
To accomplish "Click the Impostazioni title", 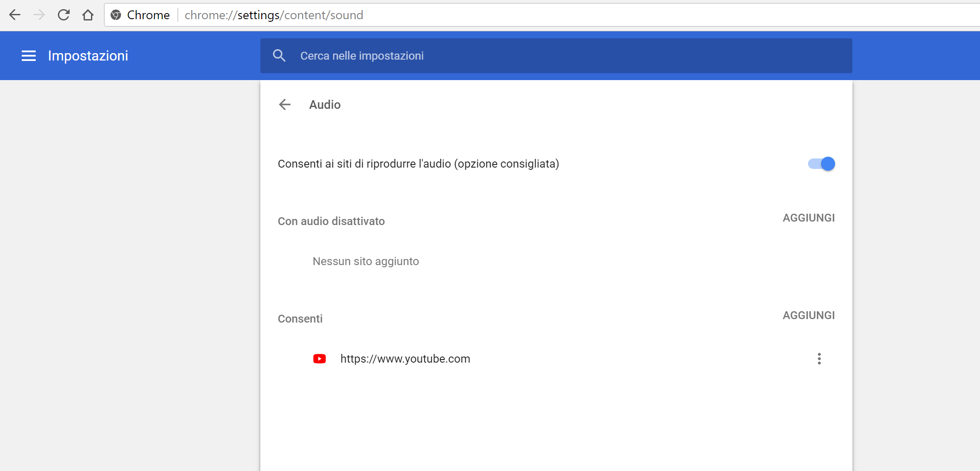I will [88, 56].
